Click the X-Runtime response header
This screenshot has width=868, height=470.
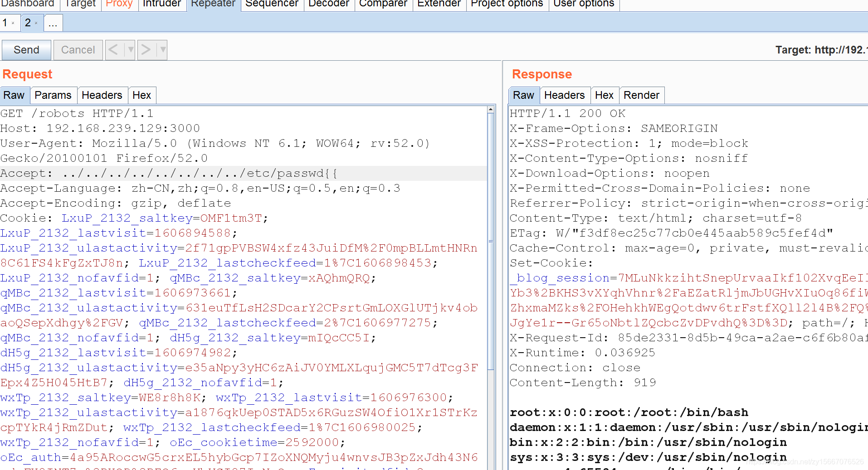click(583, 353)
